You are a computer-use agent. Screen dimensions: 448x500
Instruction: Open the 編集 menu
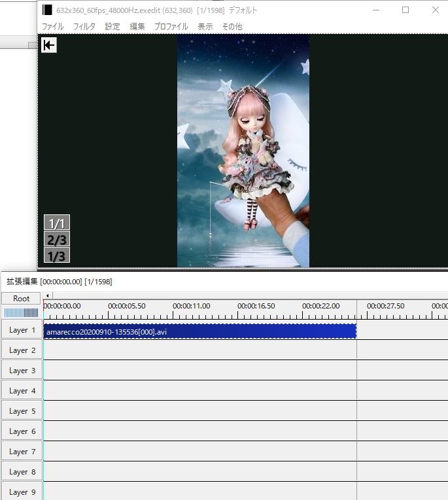coord(137,26)
